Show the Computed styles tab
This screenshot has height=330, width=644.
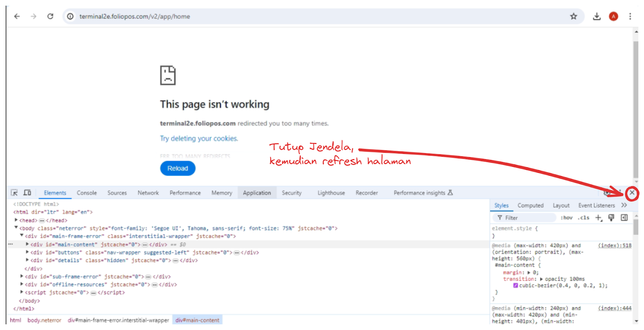pyautogui.click(x=530, y=205)
